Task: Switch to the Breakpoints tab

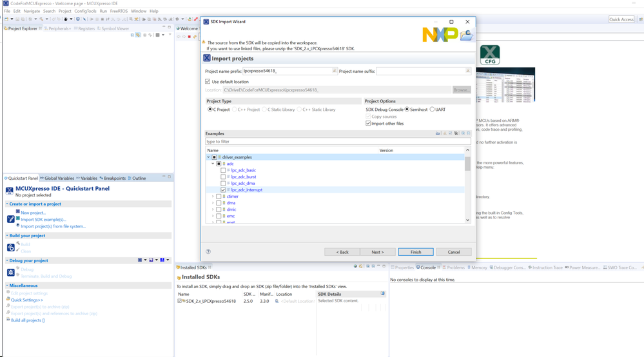Action: [113, 178]
